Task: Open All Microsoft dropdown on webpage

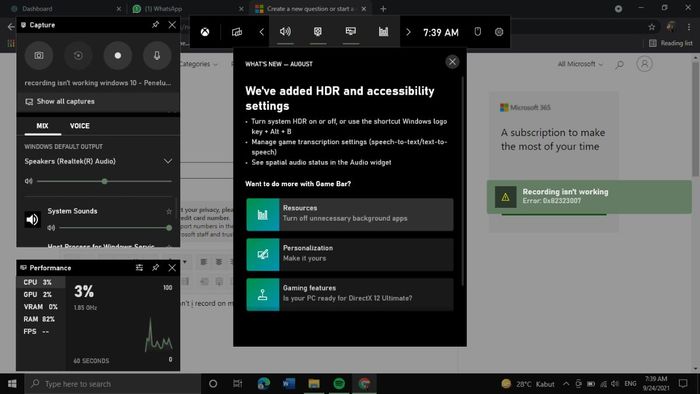Action: [580, 64]
